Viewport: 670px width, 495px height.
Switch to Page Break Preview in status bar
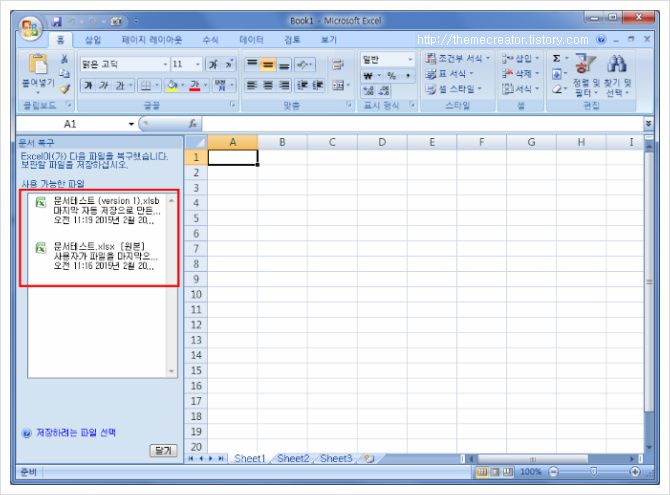click(x=508, y=472)
